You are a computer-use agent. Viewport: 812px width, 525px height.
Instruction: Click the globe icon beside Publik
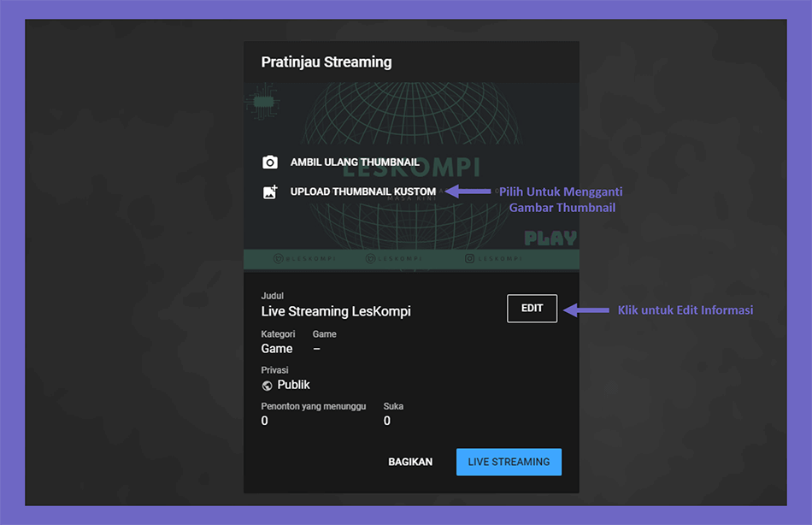(268, 386)
